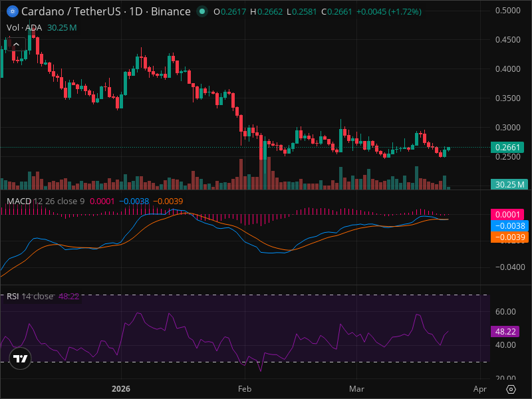Click the 0.2661 current price label
The image size is (532, 399).
pyautogui.click(x=507, y=147)
